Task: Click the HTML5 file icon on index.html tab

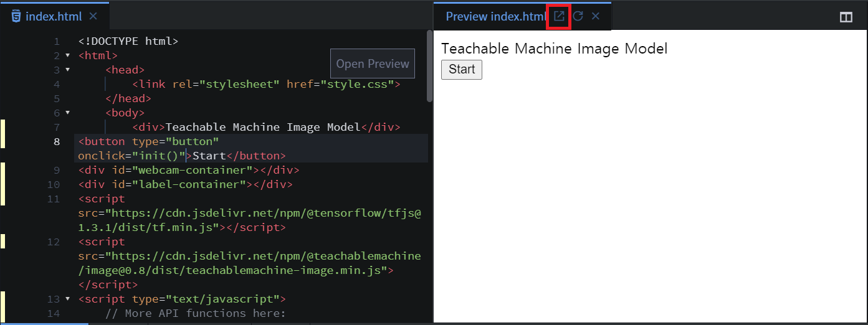Action: 16,16
